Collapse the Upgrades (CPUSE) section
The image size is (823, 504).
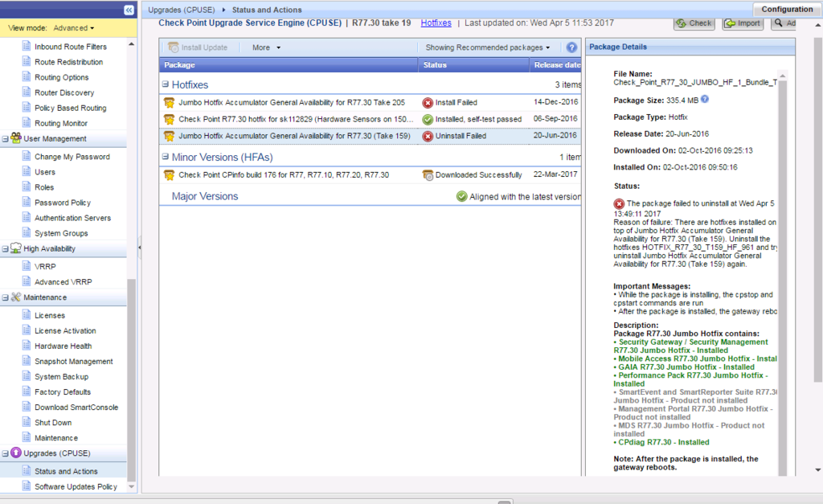[x=6, y=453]
